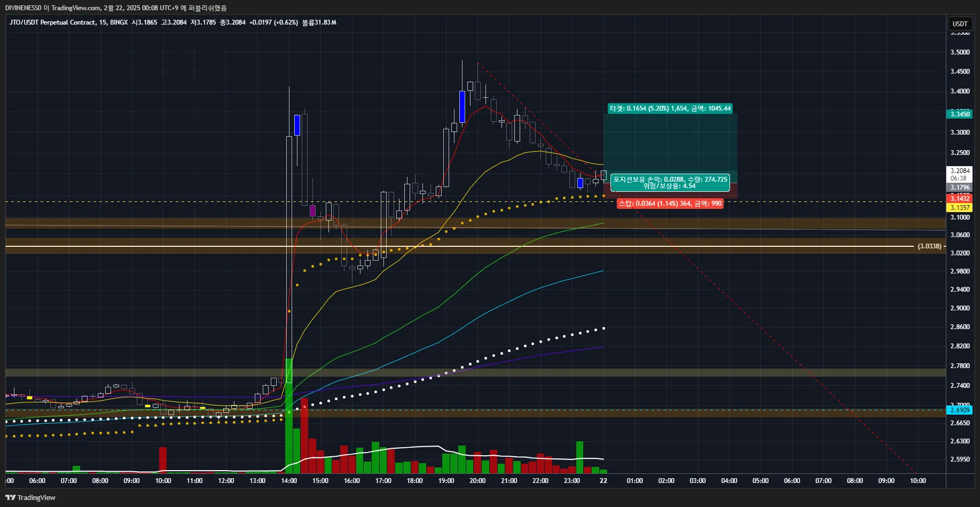
Task: Click the 14:00 time axis label
Action: coord(289,481)
